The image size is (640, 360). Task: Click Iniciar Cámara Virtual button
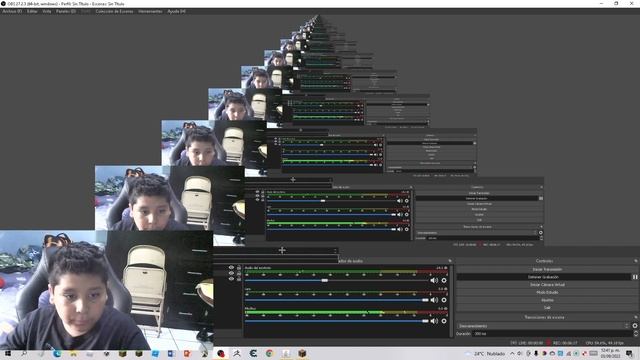pos(547,284)
